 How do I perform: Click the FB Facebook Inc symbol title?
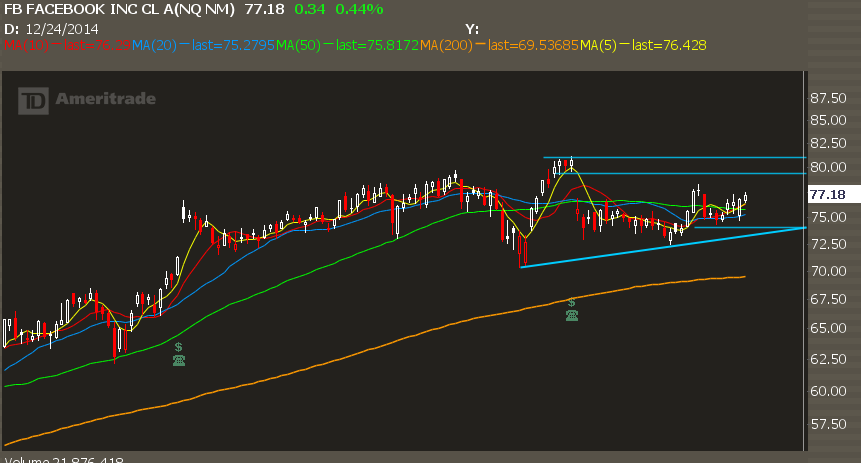120,9
